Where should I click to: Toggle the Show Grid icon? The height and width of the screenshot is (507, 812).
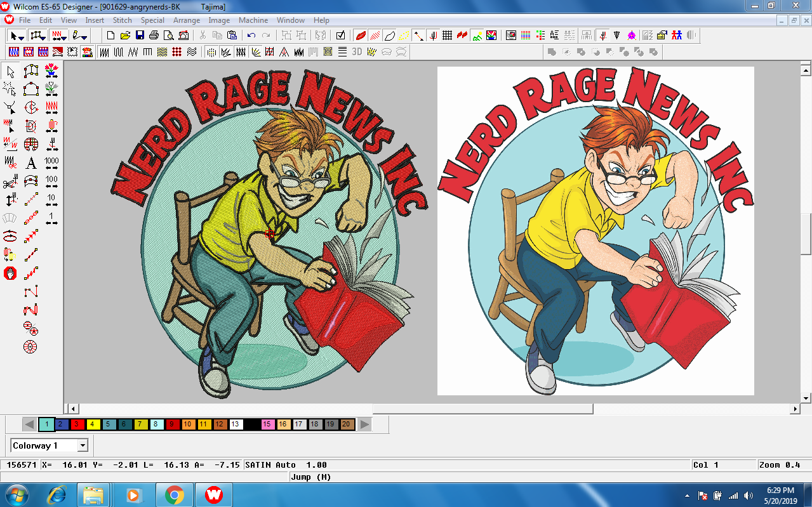coord(447,36)
